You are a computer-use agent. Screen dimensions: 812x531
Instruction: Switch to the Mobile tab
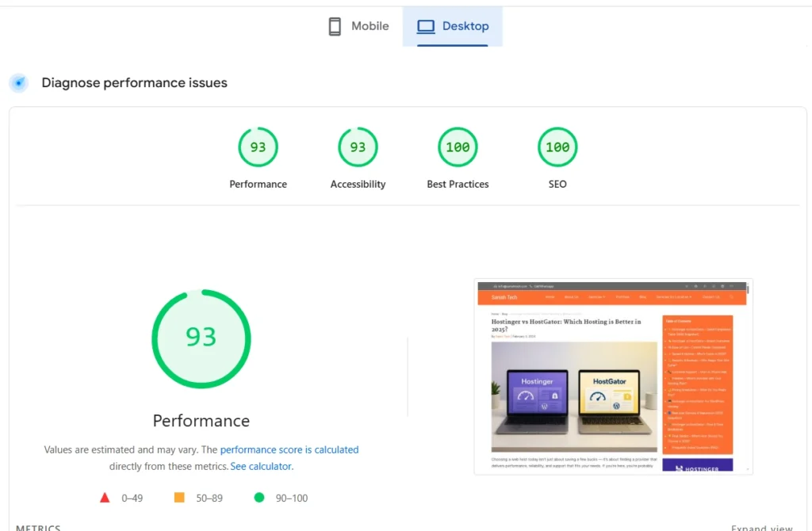coord(358,26)
